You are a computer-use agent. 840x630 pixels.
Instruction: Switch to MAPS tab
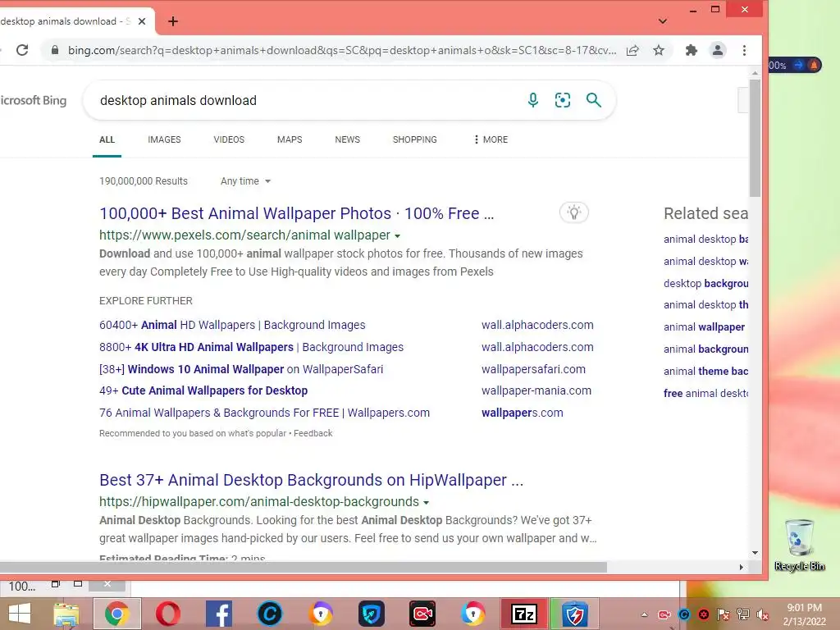point(290,139)
